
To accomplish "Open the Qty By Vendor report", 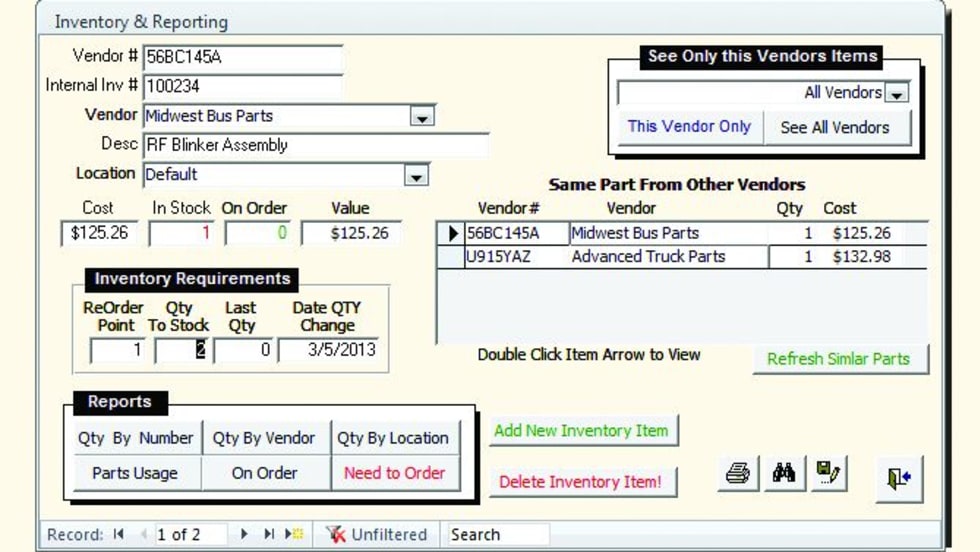I will 264,438.
